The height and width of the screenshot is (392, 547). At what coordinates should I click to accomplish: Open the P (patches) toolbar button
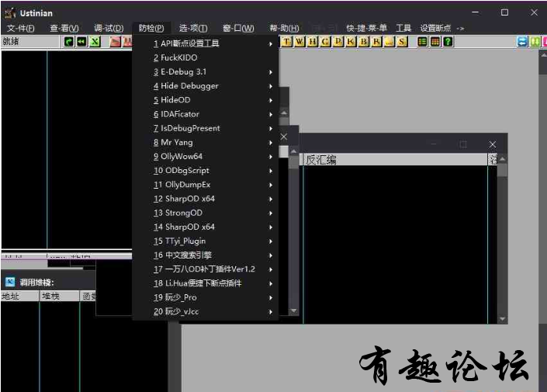point(338,42)
